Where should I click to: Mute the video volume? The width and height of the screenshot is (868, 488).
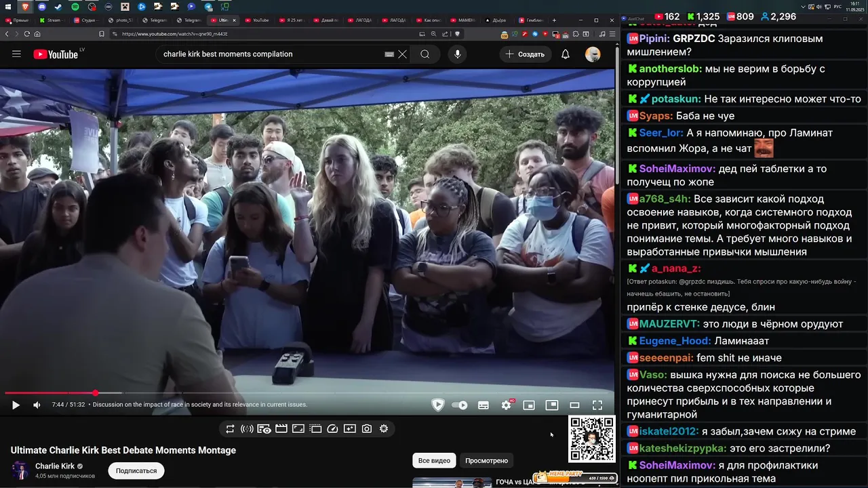tap(37, 405)
